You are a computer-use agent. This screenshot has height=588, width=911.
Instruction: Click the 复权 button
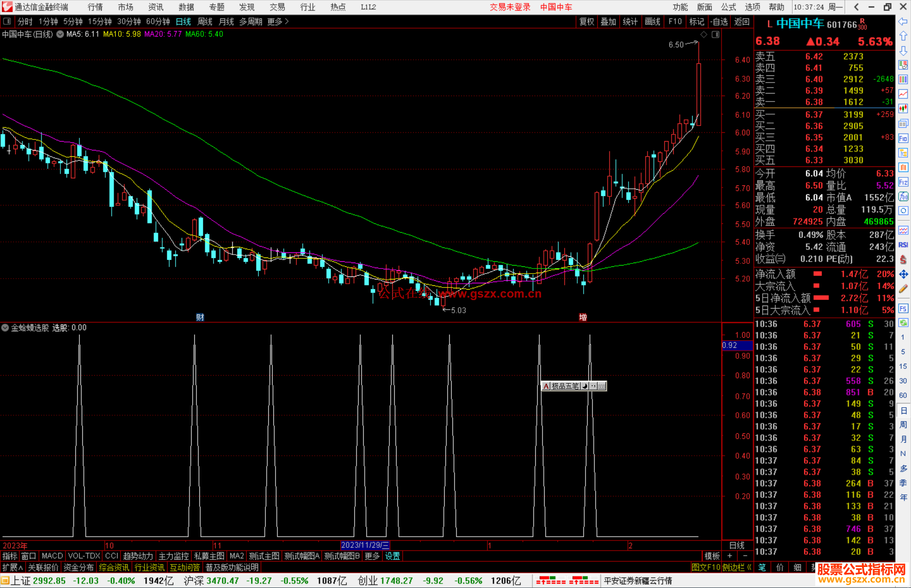click(587, 21)
